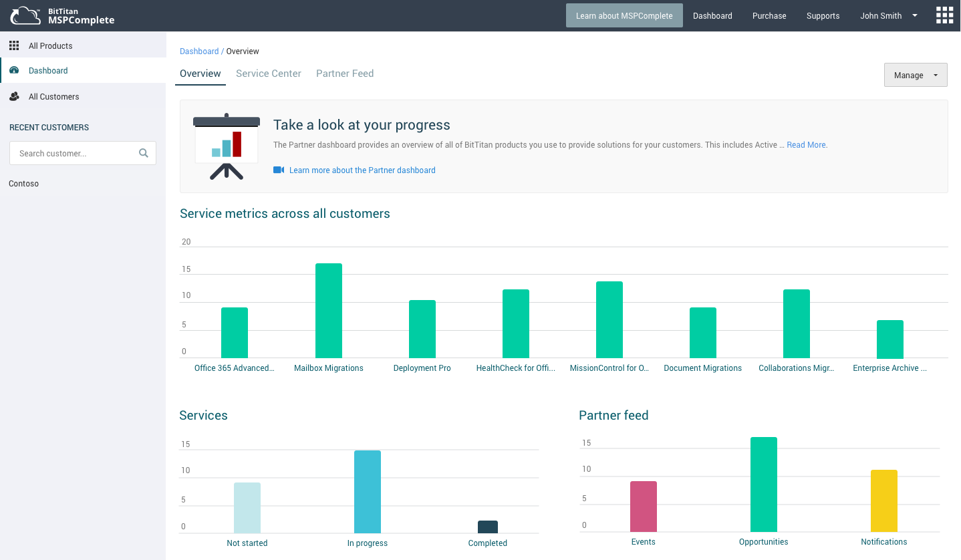This screenshot has width=961, height=560.
Task: Click the video camera icon by Learn more
Action: tap(279, 170)
